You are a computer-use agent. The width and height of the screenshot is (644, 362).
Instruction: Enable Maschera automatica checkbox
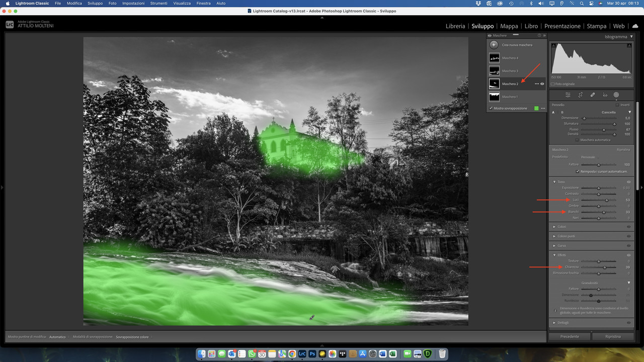pyautogui.click(x=578, y=140)
